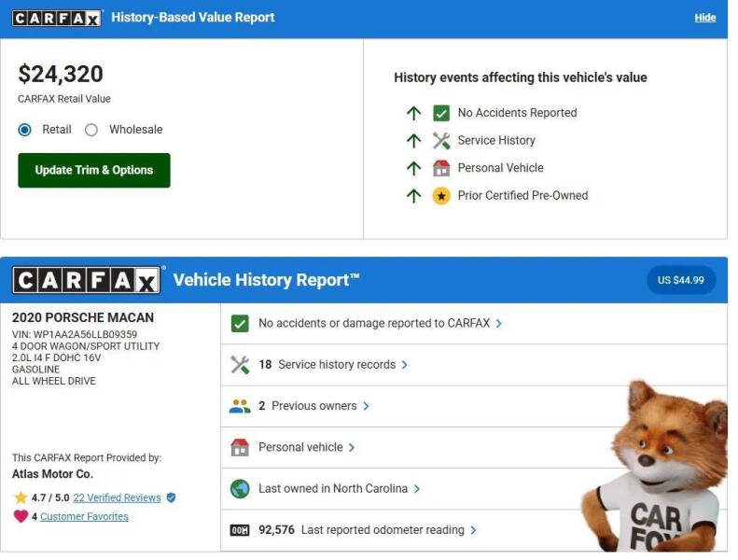The height and width of the screenshot is (560, 738).
Task: Expand No accidents or damage reported chevron
Action: tap(499, 324)
